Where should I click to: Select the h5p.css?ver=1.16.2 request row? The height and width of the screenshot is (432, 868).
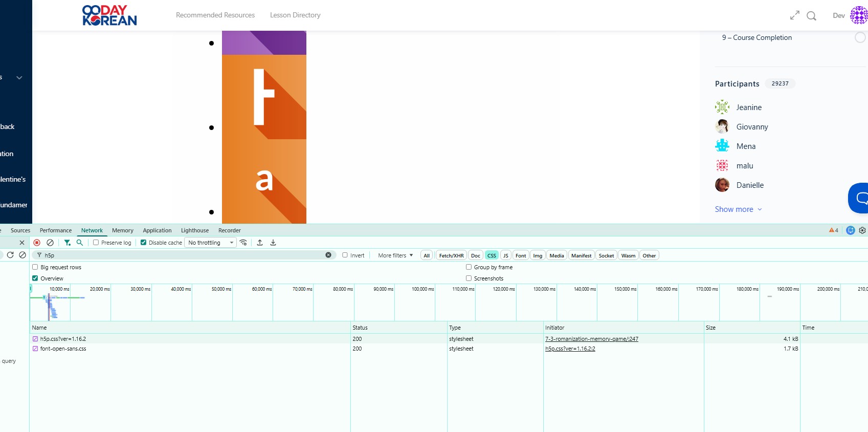[63, 339]
